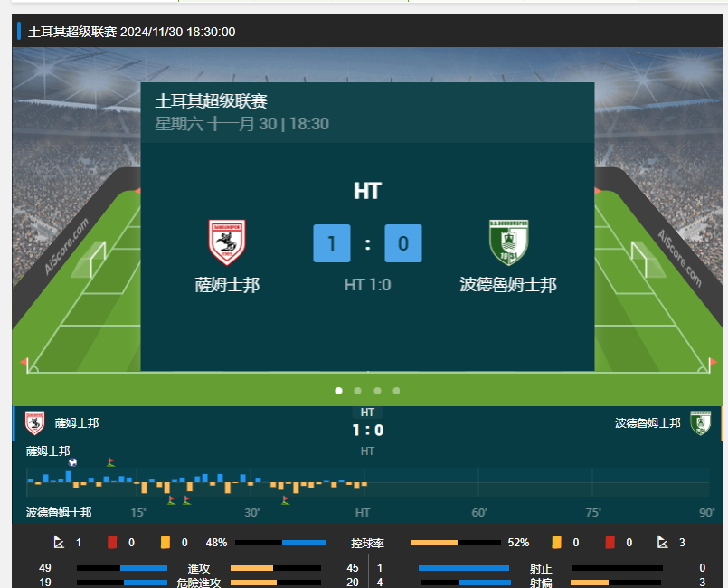Click the right yellow card icon

pyautogui.click(x=556, y=543)
